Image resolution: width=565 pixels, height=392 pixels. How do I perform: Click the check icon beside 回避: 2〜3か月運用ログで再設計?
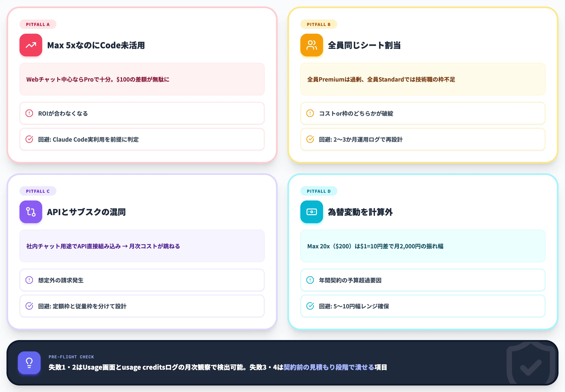tap(310, 139)
